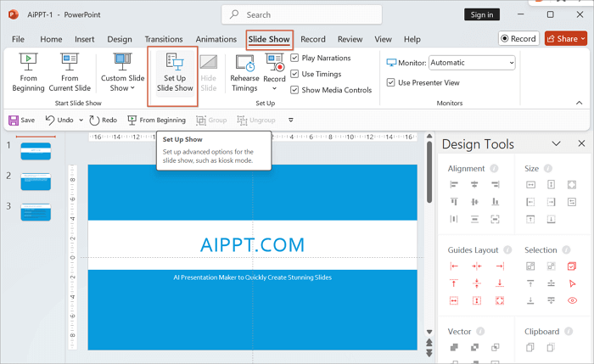Click Redo in Quick Access Toolbar

tap(103, 120)
